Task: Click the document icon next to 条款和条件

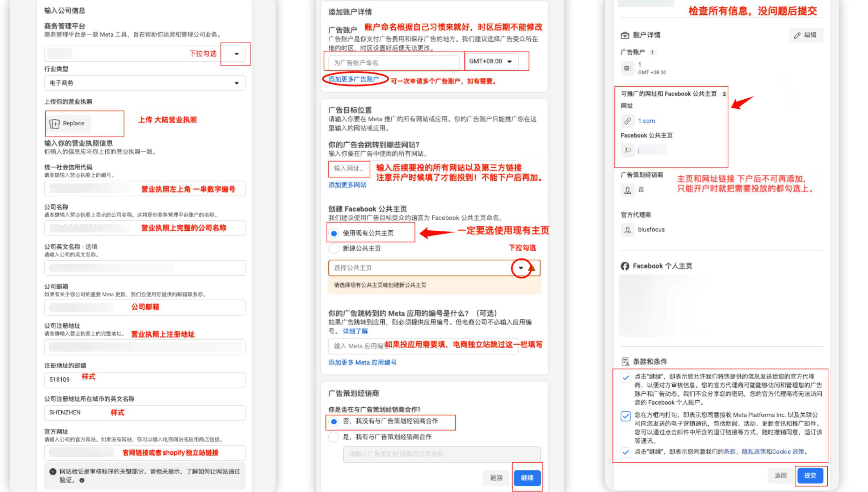Action: tap(625, 361)
